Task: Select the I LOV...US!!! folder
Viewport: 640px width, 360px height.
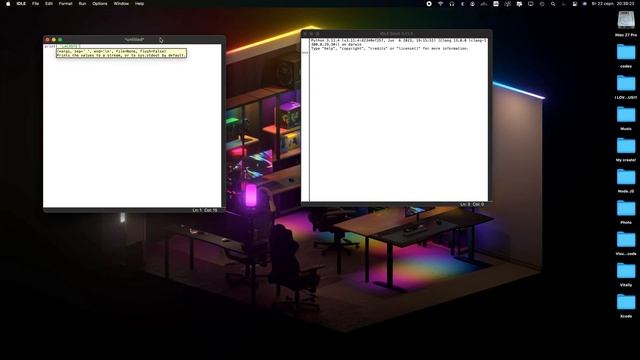Action: [626, 84]
